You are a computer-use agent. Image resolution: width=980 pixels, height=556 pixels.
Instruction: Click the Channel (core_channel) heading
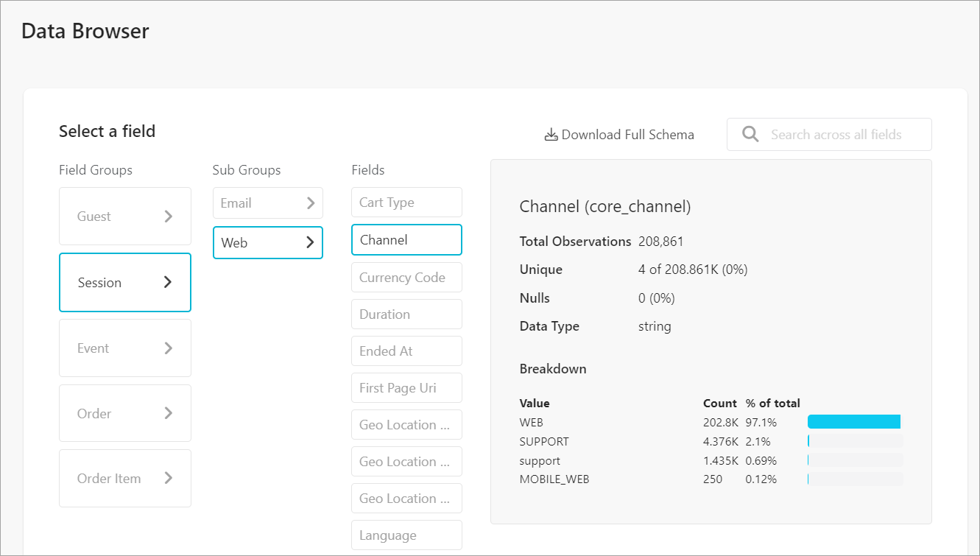click(x=605, y=206)
